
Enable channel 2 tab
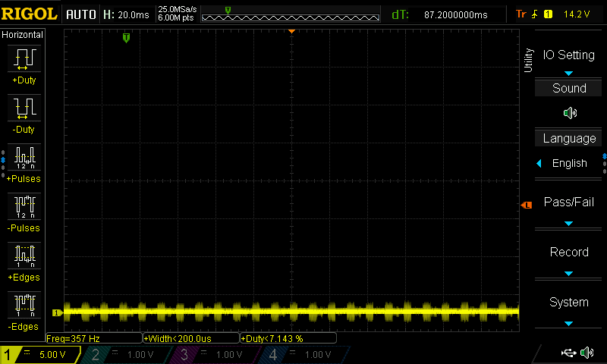pyautogui.click(x=126, y=354)
